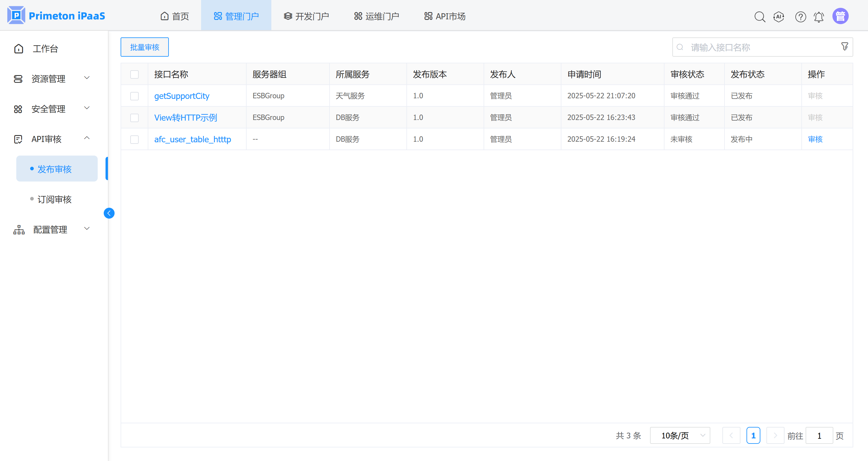The height and width of the screenshot is (461, 868).
Task: Collapse sidebar with blue arrow button
Action: (109, 213)
